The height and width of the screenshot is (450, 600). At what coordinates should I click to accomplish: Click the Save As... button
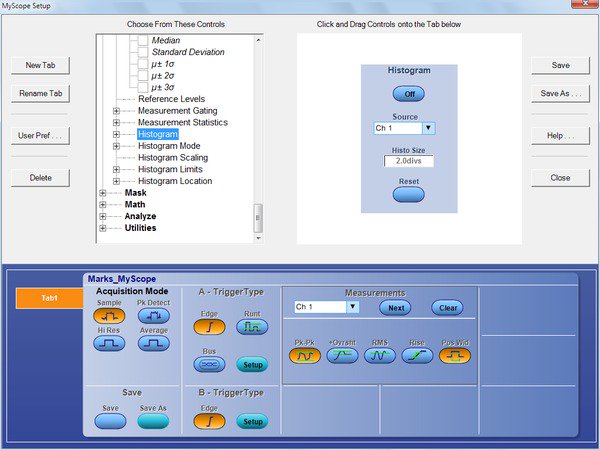560,94
